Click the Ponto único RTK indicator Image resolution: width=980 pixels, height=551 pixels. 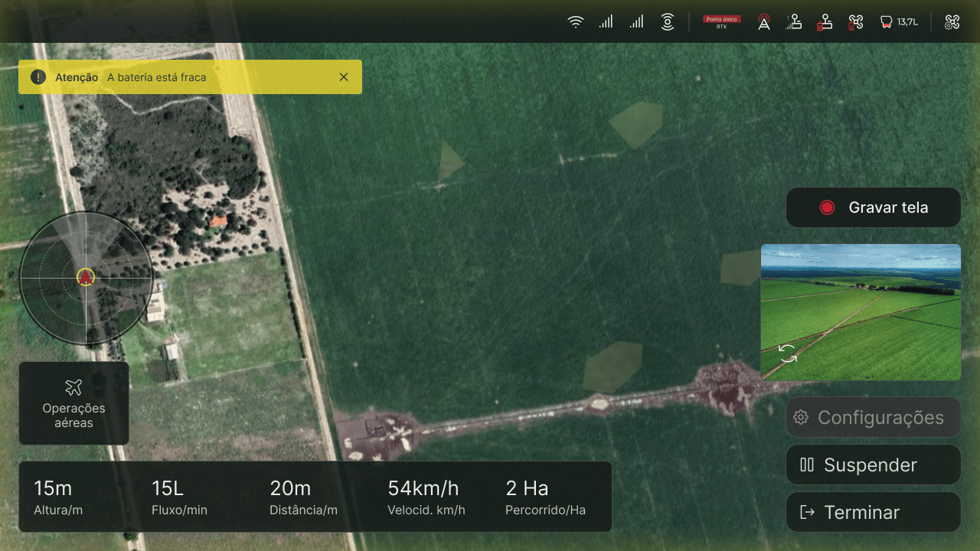coord(722,22)
